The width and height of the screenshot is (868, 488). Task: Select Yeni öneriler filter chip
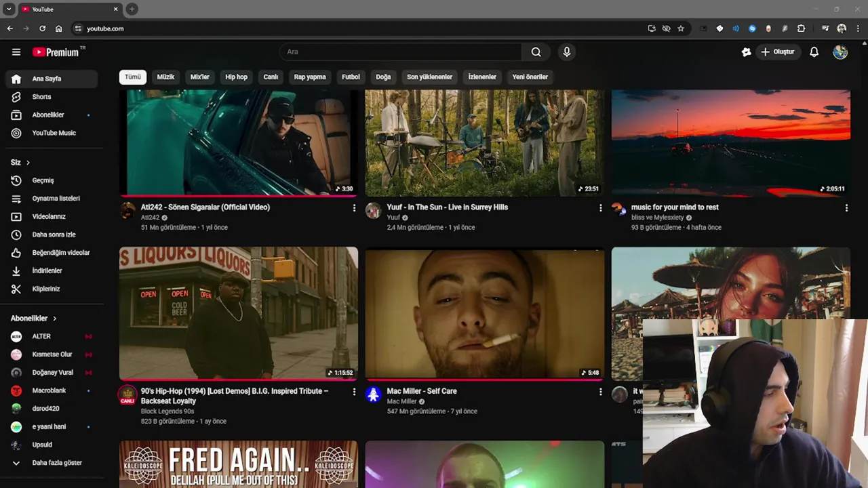pos(530,77)
